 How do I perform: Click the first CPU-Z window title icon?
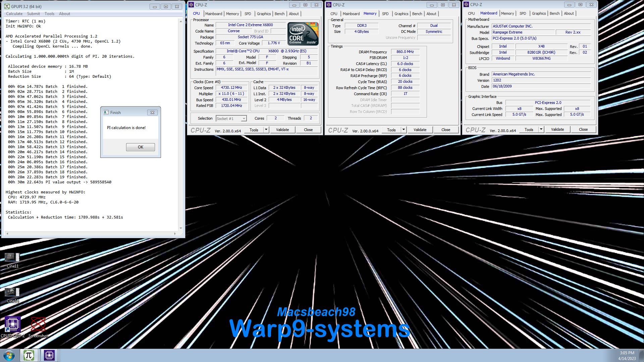(191, 5)
